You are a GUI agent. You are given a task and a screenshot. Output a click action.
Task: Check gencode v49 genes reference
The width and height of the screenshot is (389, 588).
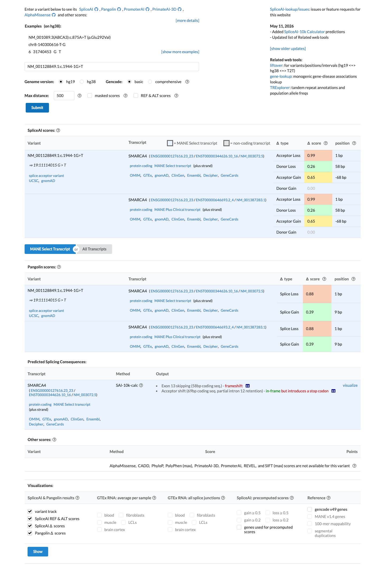(x=310, y=509)
